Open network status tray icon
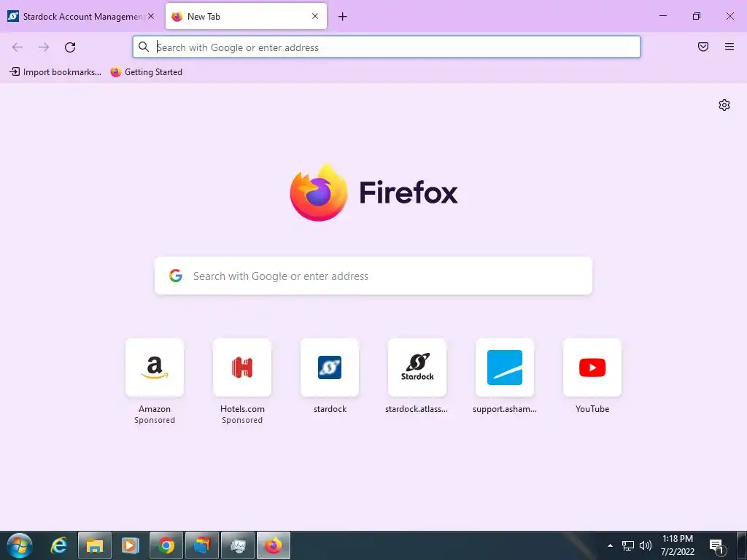Image resolution: width=747 pixels, height=560 pixels. (x=628, y=545)
